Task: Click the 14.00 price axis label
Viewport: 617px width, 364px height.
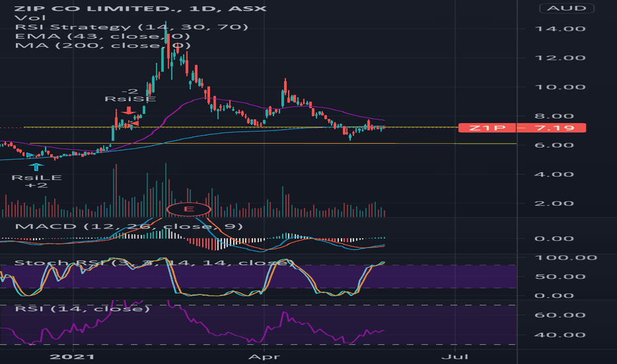Action: [560, 28]
